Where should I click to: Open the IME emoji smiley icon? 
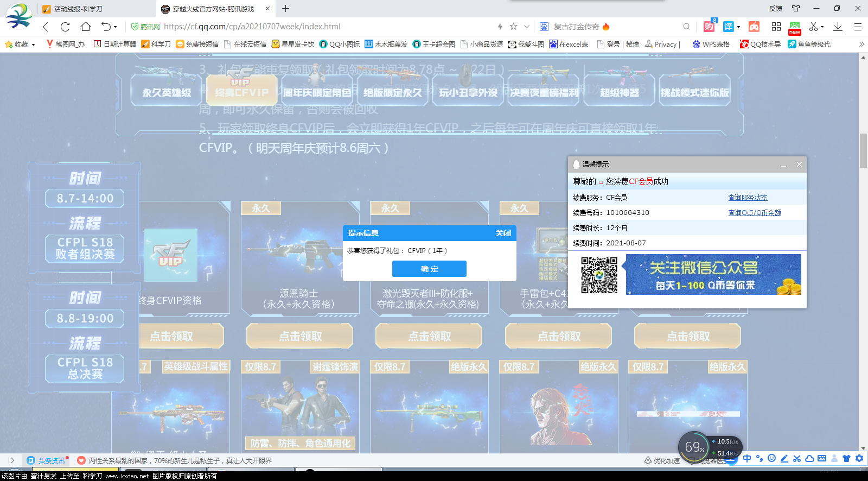[772, 459]
